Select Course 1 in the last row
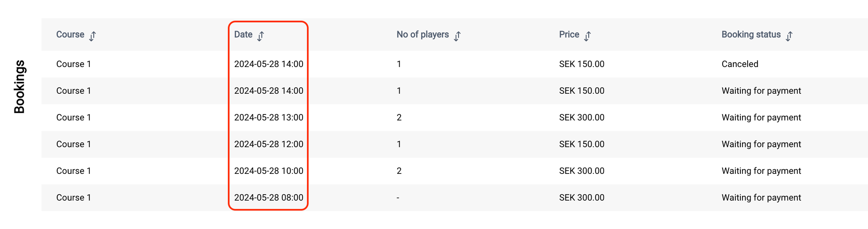 pos(74,198)
